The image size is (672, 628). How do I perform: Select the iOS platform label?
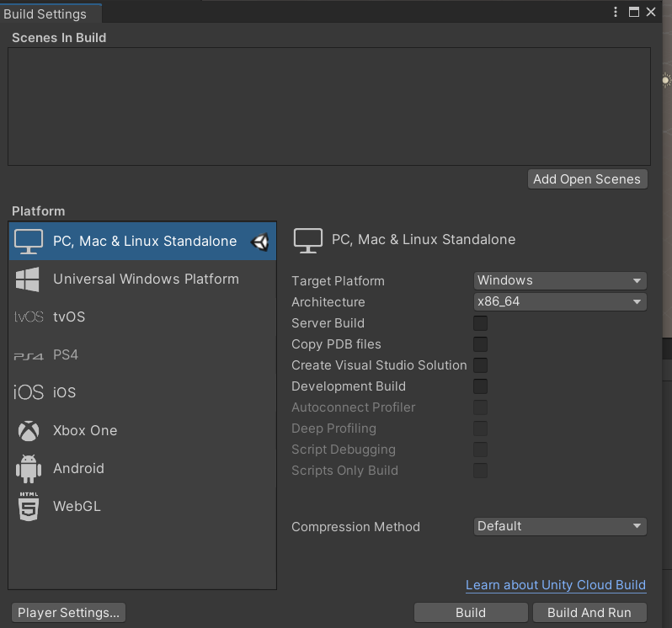pos(64,392)
